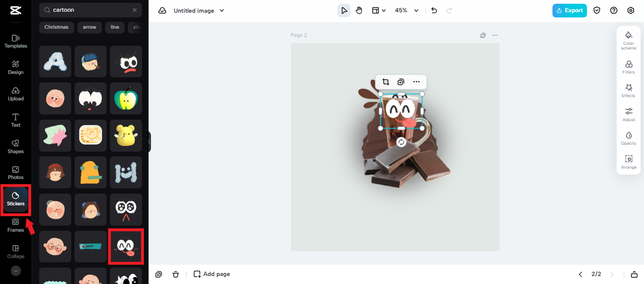The height and width of the screenshot is (284, 644).
Task: Open Untitled image name dropdown
Action: (199, 11)
